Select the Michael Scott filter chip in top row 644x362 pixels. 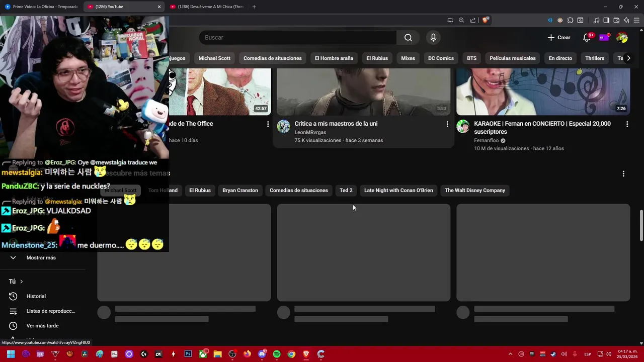214,58
